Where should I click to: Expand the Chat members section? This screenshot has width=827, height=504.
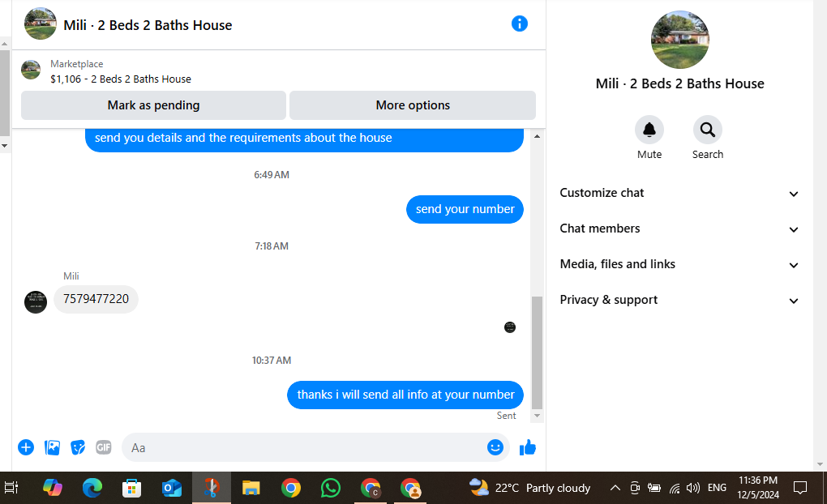(679, 229)
